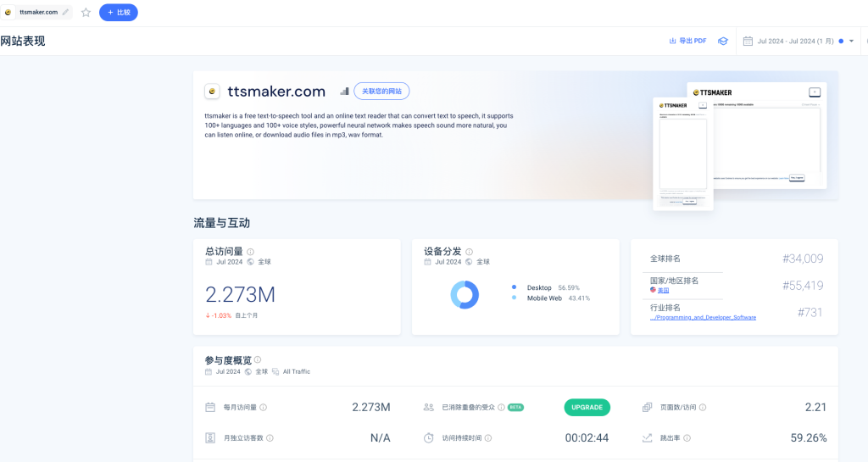Click the device distribution donut chart

click(x=465, y=294)
